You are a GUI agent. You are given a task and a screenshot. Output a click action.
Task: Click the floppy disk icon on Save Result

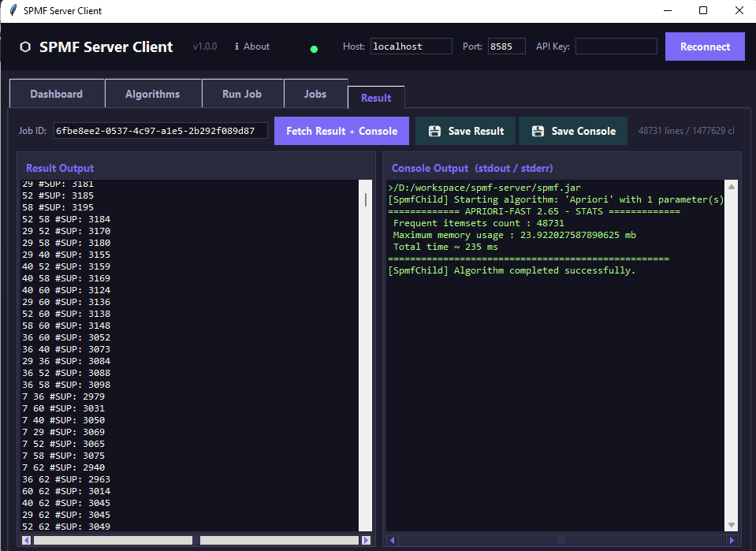(434, 132)
